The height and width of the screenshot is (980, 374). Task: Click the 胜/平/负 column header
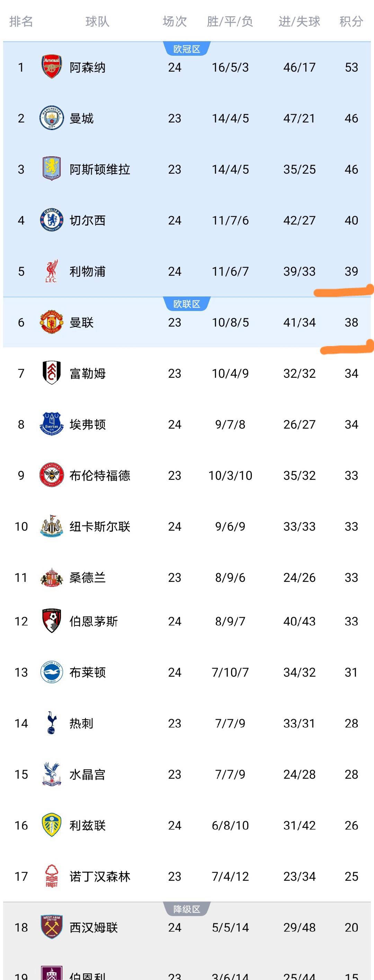230,21
